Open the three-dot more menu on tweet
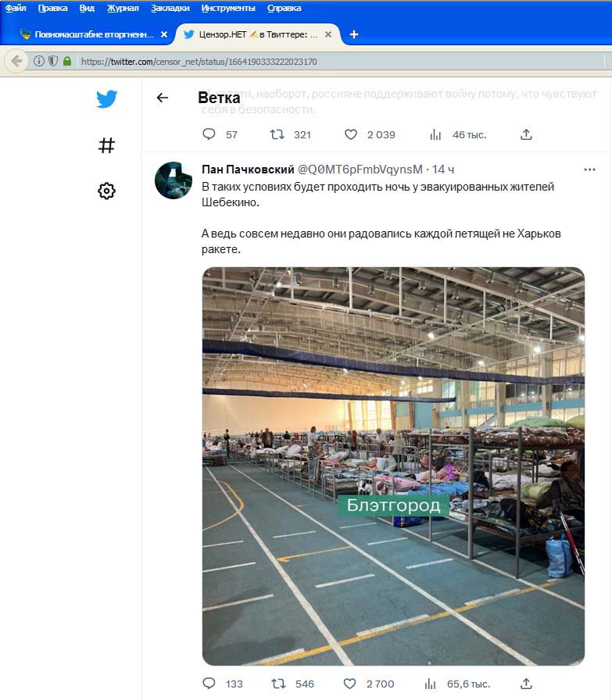 [589, 170]
